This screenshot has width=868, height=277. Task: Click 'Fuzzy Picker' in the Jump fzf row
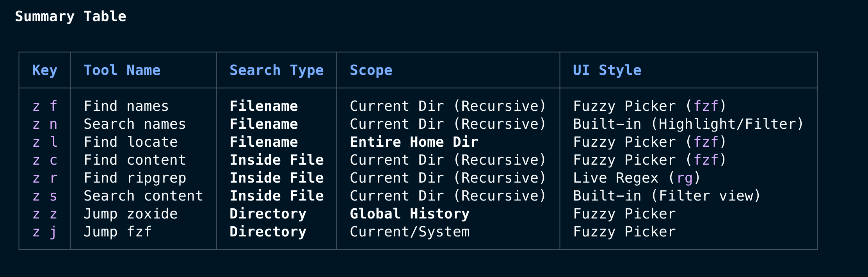click(x=624, y=232)
